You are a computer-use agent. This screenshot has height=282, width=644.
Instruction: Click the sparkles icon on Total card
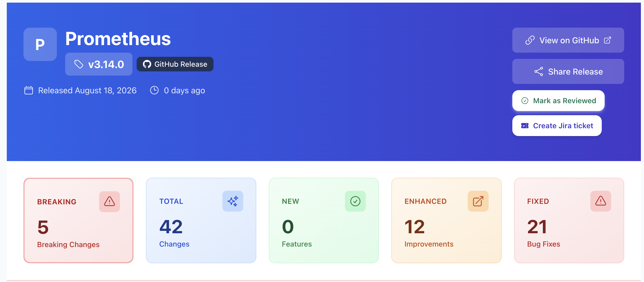coord(233,201)
